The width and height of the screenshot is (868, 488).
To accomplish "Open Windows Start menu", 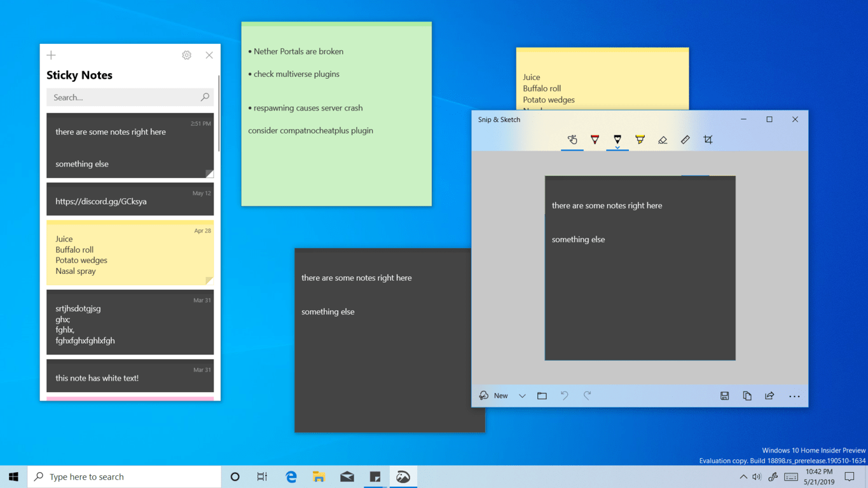I will coord(13,477).
